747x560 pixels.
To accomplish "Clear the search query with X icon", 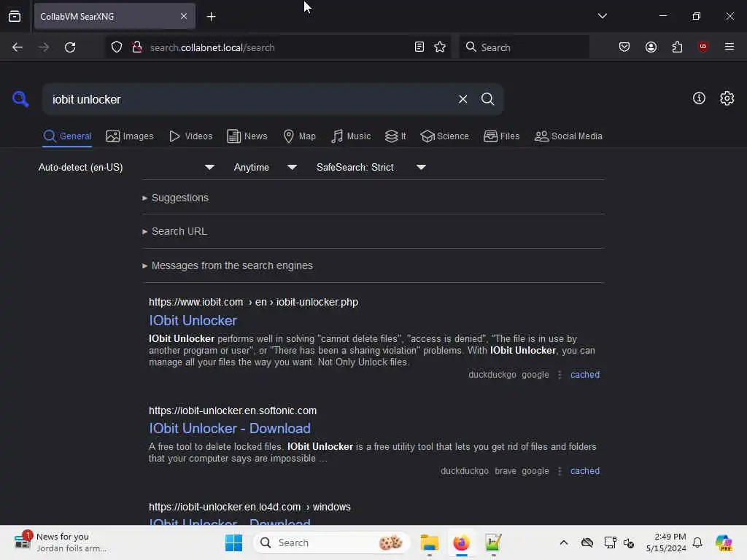I will coord(462,99).
